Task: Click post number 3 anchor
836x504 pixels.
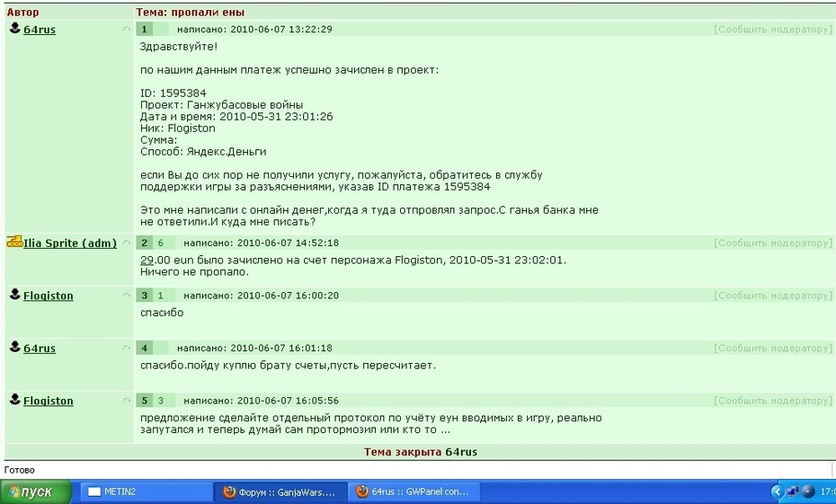Action: pyautogui.click(x=144, y=296)
